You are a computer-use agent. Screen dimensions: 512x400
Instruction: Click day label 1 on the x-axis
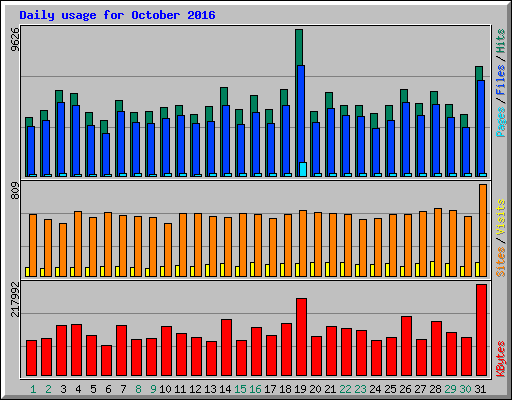pos(33,389)
